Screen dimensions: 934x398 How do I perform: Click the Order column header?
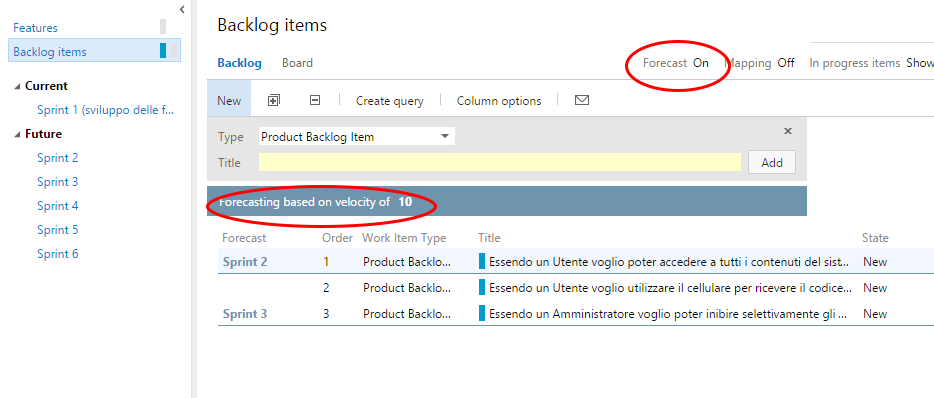(x=338, y=238)
